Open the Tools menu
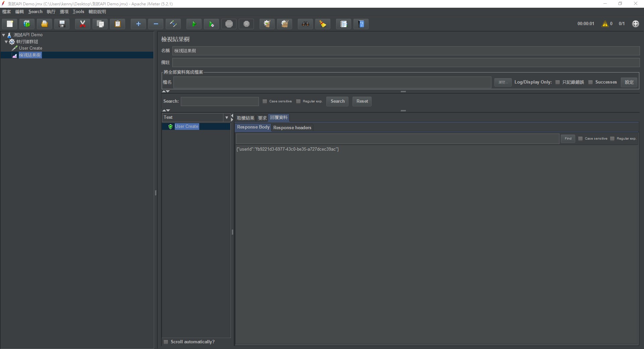The width and height of the screenshot is (644, 349). click(78, 12)
